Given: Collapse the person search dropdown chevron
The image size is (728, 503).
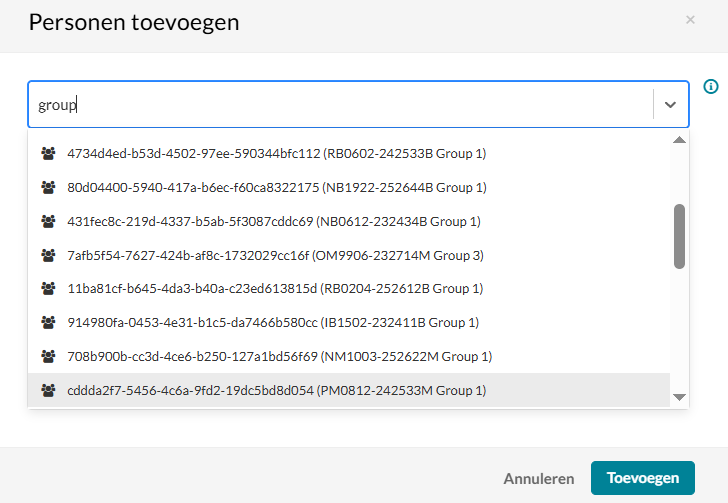Looking at the screenshot, I should point(670,105).
